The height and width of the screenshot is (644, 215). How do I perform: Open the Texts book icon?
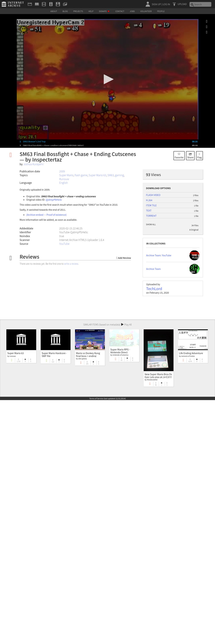click(37, 4)
